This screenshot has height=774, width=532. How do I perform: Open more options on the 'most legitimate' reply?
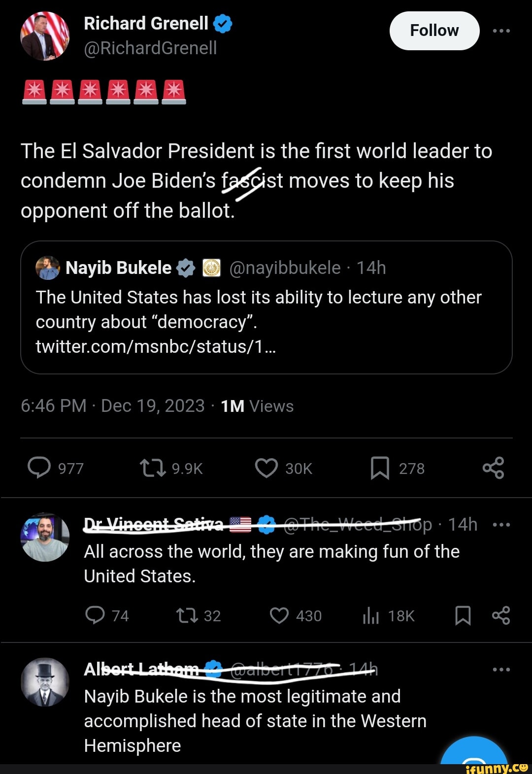[501, 670]
